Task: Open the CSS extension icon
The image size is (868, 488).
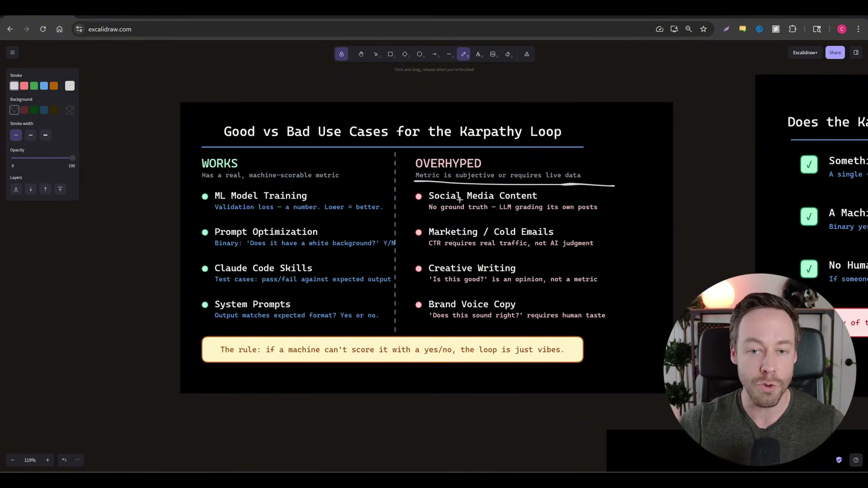Action: pyautogui.click(x=743, y=29)
